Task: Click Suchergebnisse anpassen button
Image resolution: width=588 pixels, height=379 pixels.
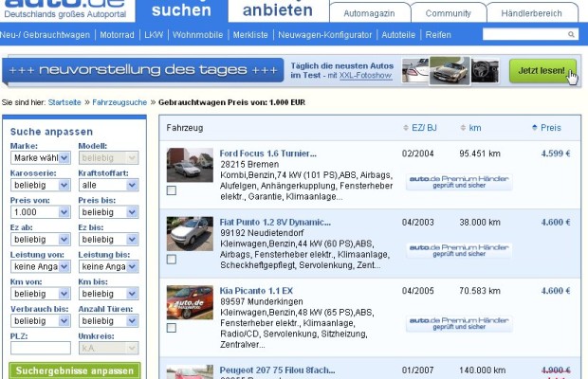Action: coord(75,370)
